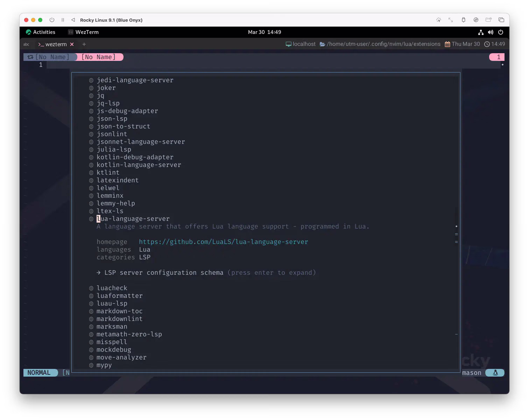Select the json-to-struct package

click(x=124, y=126)
